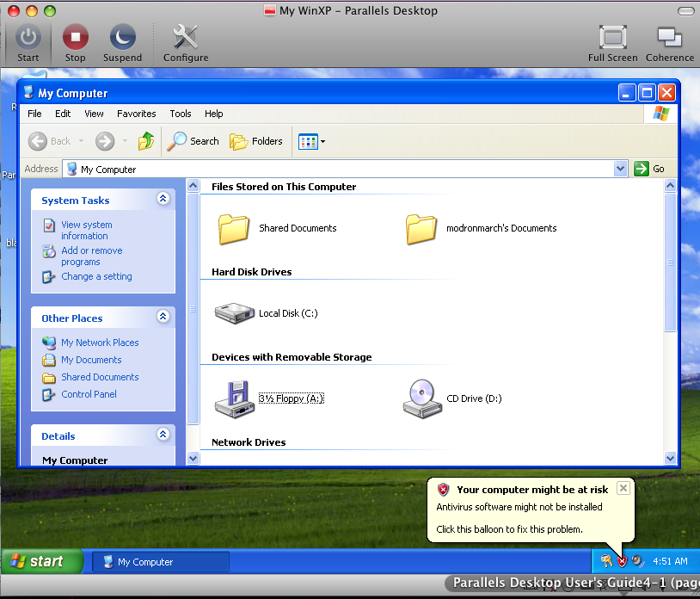Click the View system information icon
Viewport: 700px width, 599px height.
pos(49,225)
